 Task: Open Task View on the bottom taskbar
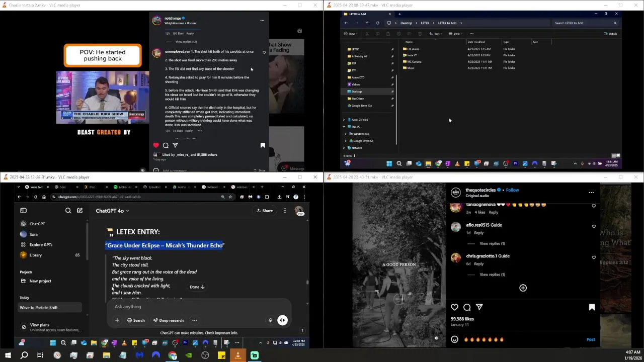click(x=40, y=355)
